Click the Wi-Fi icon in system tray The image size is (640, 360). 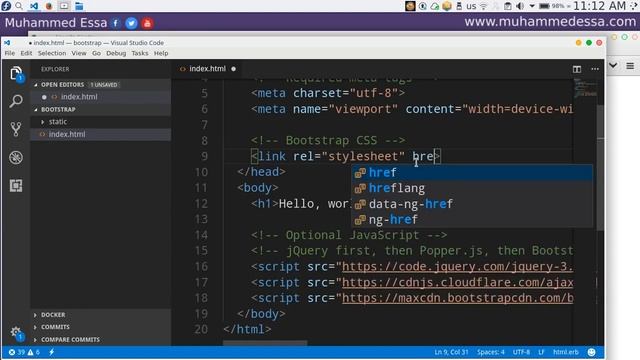pyautogui.click(x=484, y=6)
